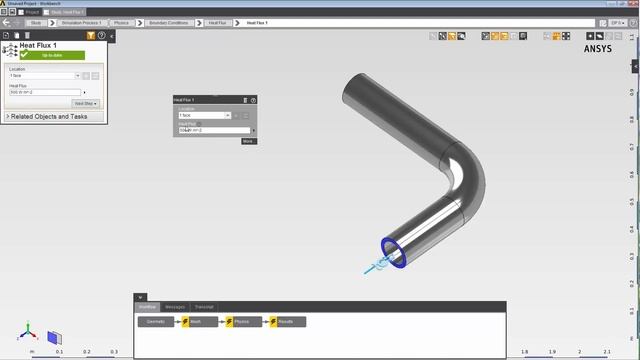Toggle the second orange icon in the second group
640x360 pixels.
click(504, 36)
